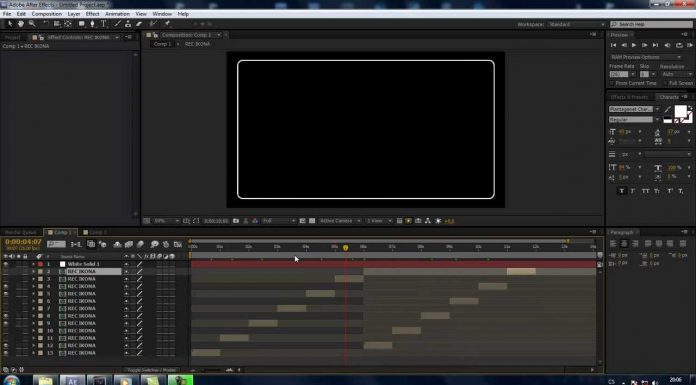Jump to first frame in Preview panel

coord(613,45)
